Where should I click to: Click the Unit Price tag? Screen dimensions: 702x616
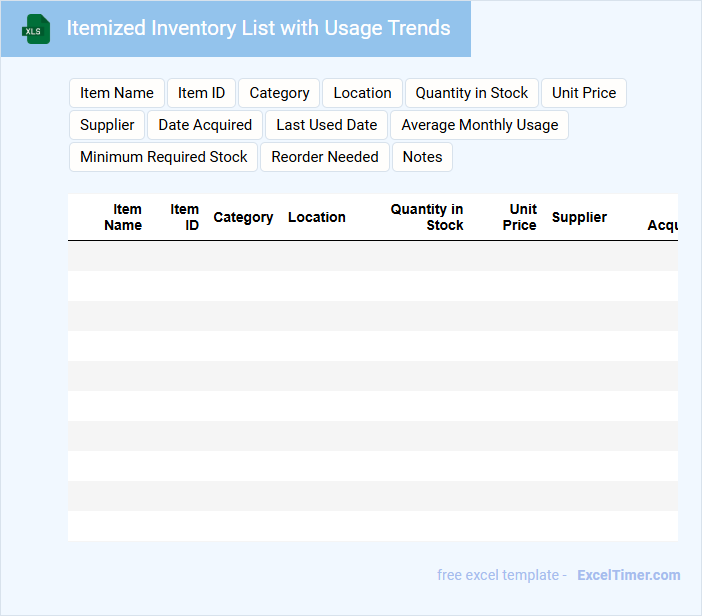tap(584, 93)
